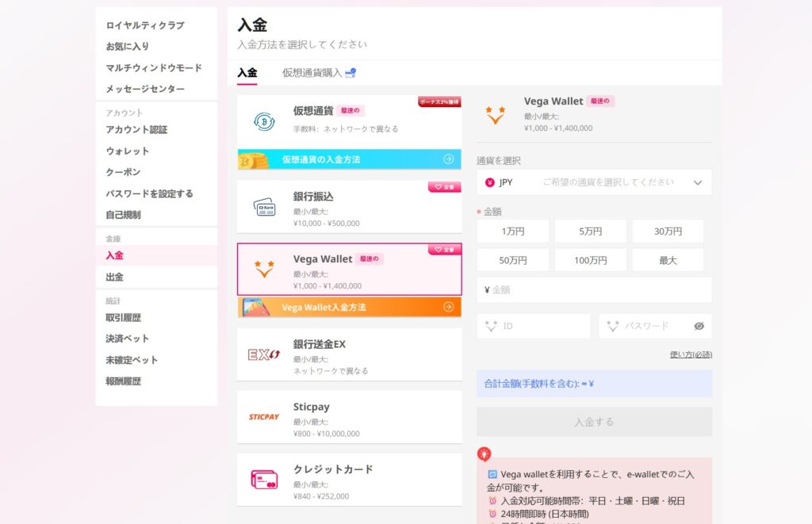Open the 使い方(必読) link
The width and height of the screenshot is (812, 524).
coord(691,354)
